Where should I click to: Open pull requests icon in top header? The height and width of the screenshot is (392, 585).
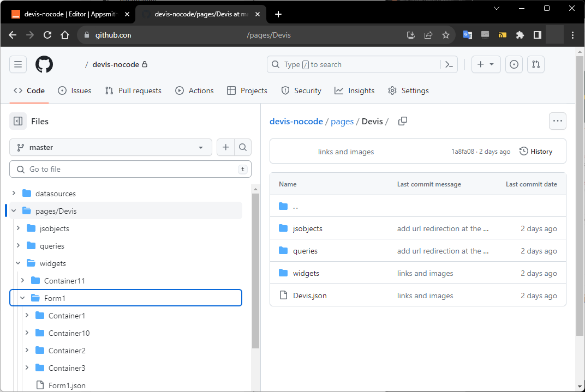[536, 64]
